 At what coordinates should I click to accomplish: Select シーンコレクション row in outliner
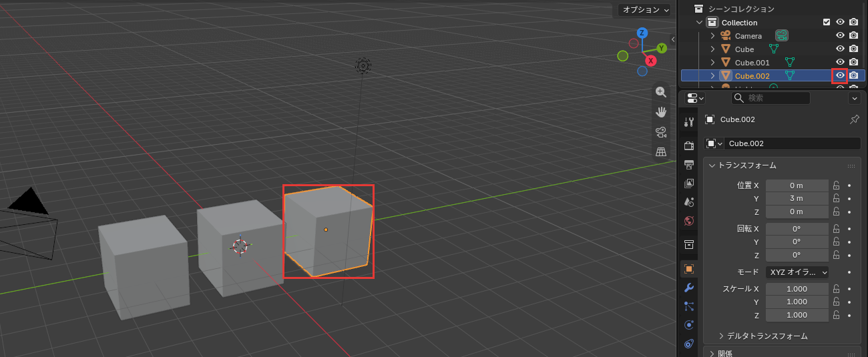tap(773, 9)
